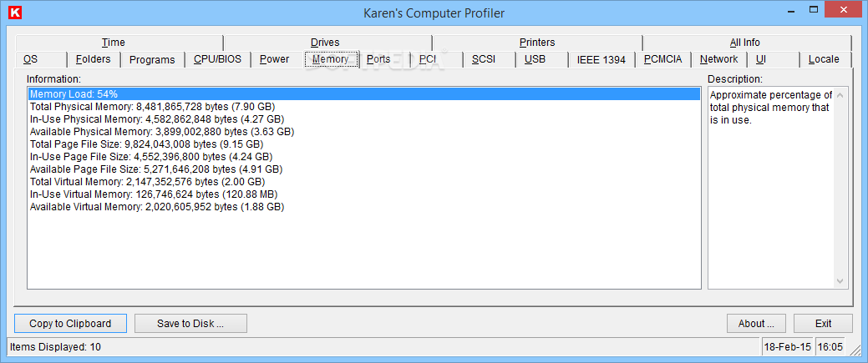868x363 pixels.
Task: Select Available Physical Memory row
Action: tap(363, 132)
